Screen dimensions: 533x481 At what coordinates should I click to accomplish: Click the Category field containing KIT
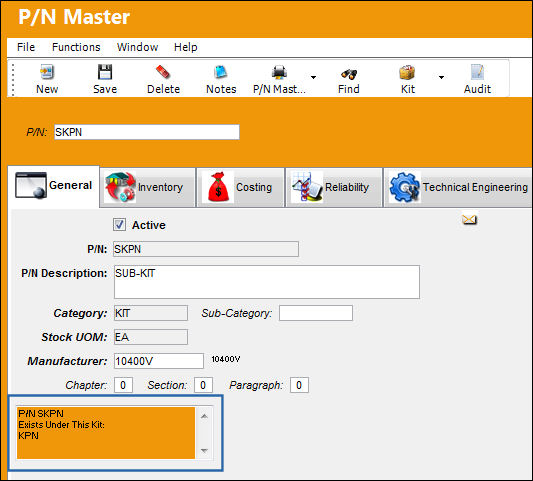(x=151, y=313)
